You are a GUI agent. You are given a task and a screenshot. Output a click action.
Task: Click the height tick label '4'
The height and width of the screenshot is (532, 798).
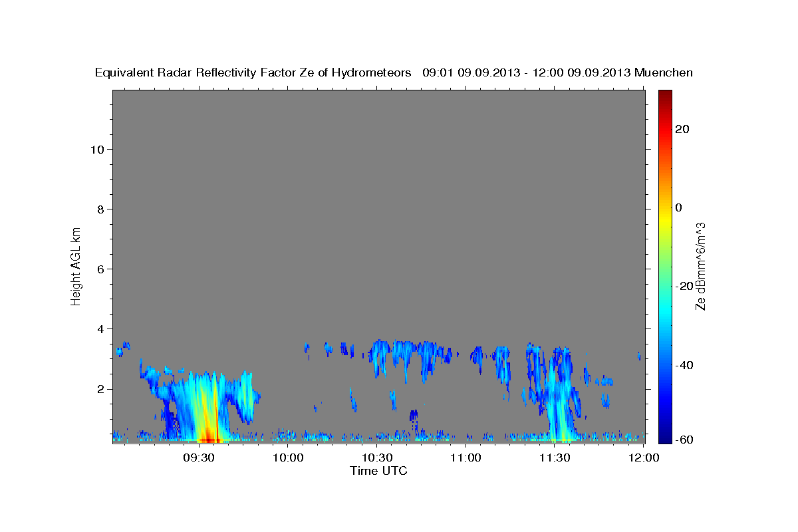tap(99, 329)
